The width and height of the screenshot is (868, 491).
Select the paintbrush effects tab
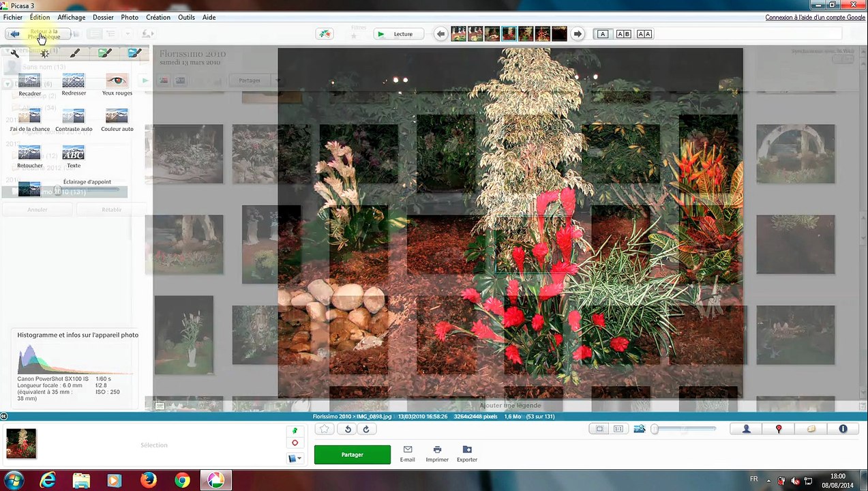74,53
